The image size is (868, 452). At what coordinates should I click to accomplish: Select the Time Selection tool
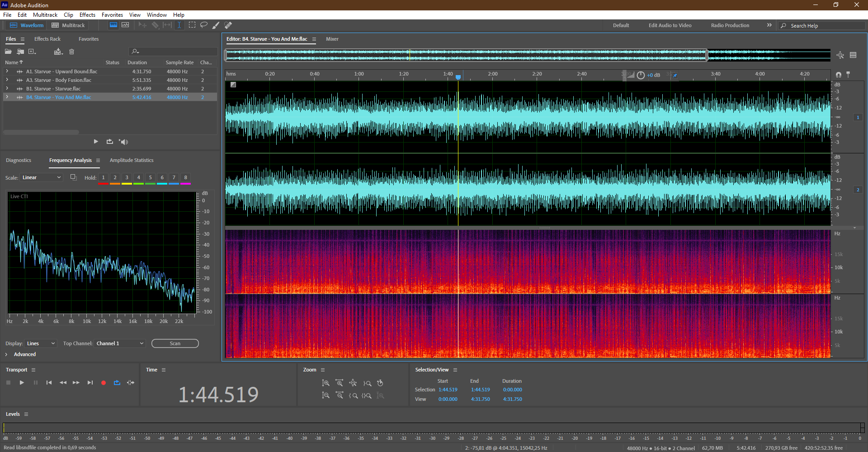point(179,25)
